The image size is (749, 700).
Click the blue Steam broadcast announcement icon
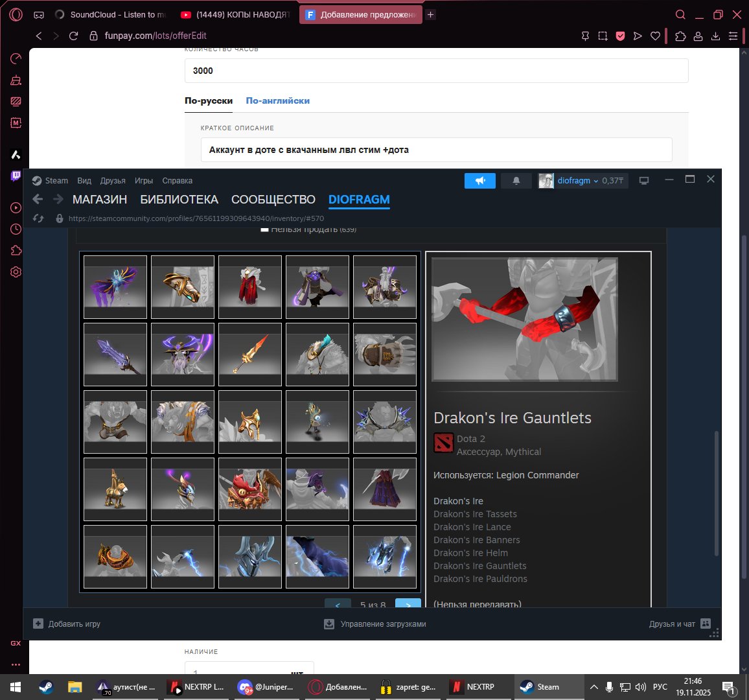pyautogui.click(x=479, y=181)
